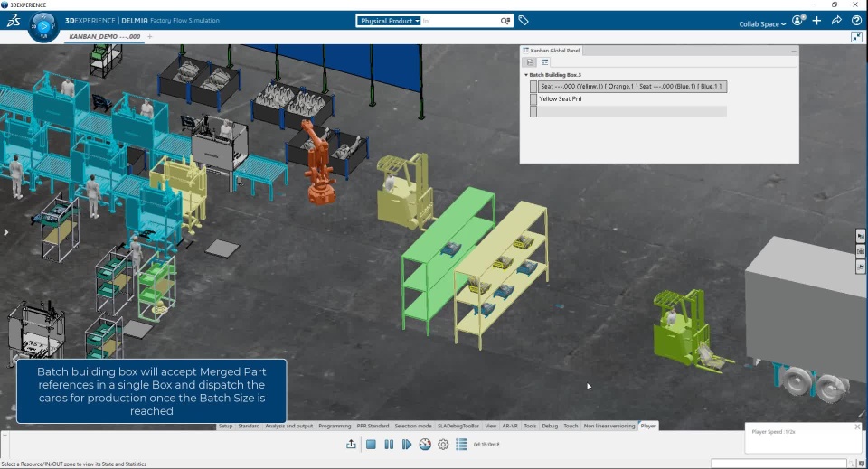Minimize the Kanban Global Panel
The image size is (868, 469).
[x=793, y=51]
